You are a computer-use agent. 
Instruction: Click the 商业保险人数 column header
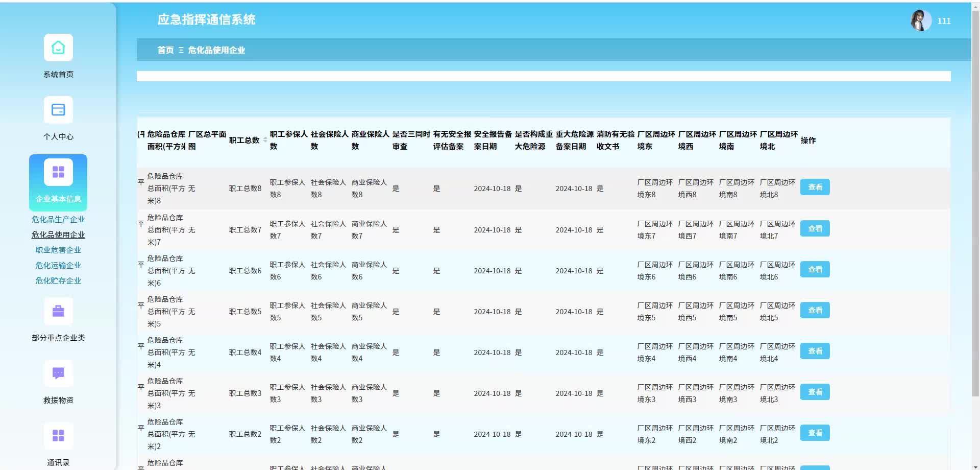pos(371,140)
